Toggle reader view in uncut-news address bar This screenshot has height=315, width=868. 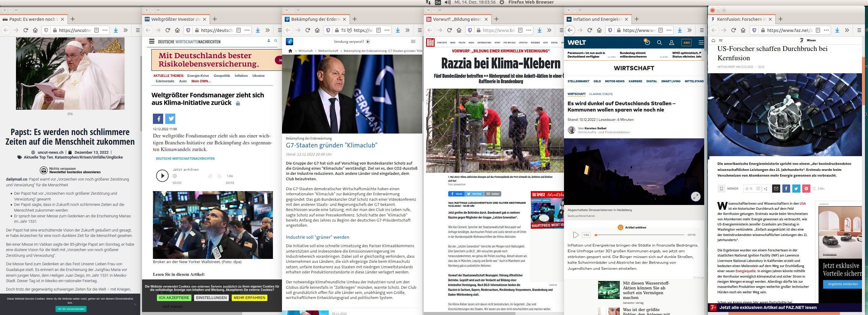97,30
